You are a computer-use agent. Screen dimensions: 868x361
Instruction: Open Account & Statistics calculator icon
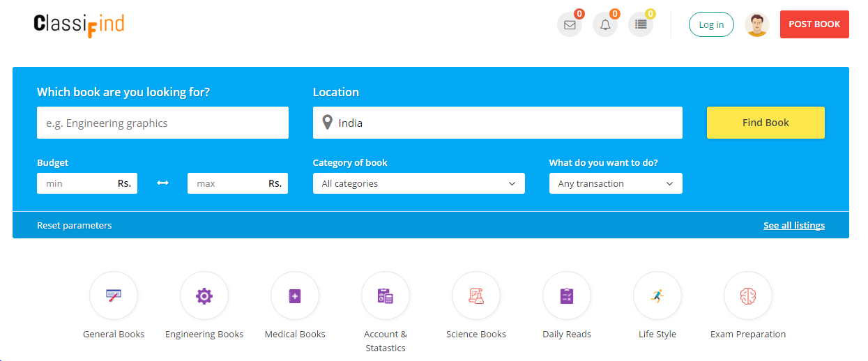(x=386, y=295)
